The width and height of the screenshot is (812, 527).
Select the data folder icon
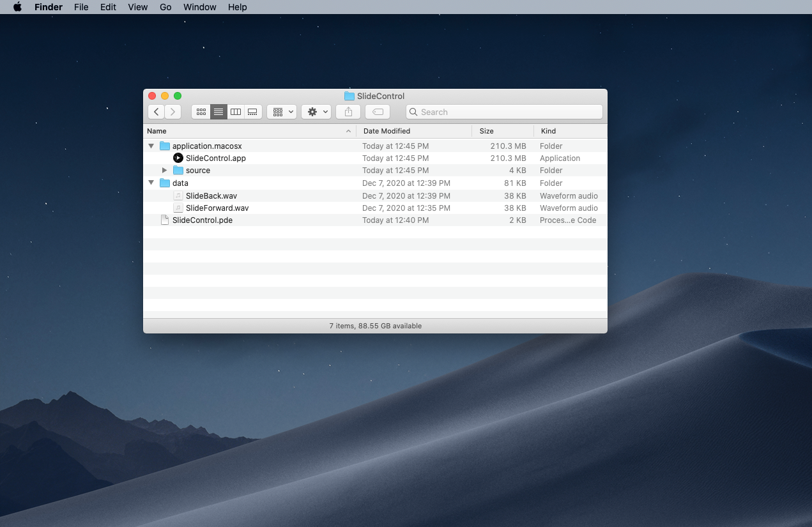[165, 183]
